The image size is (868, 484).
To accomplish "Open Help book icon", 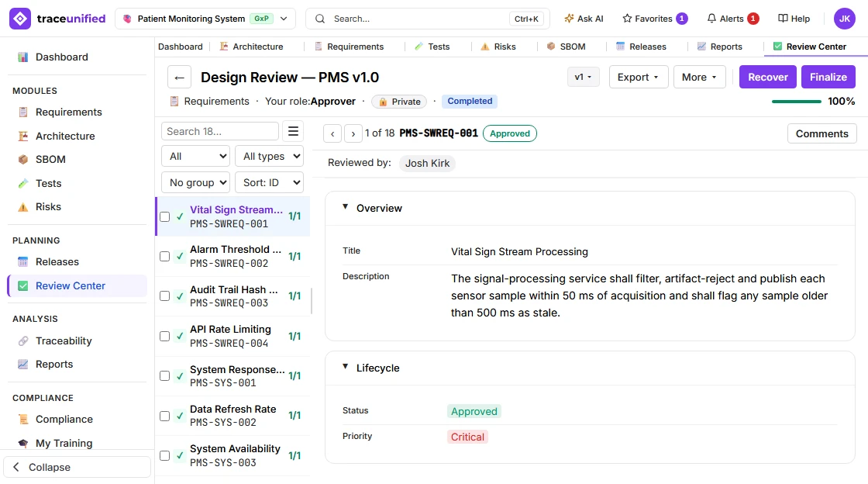I will click(x=794, y=19).
